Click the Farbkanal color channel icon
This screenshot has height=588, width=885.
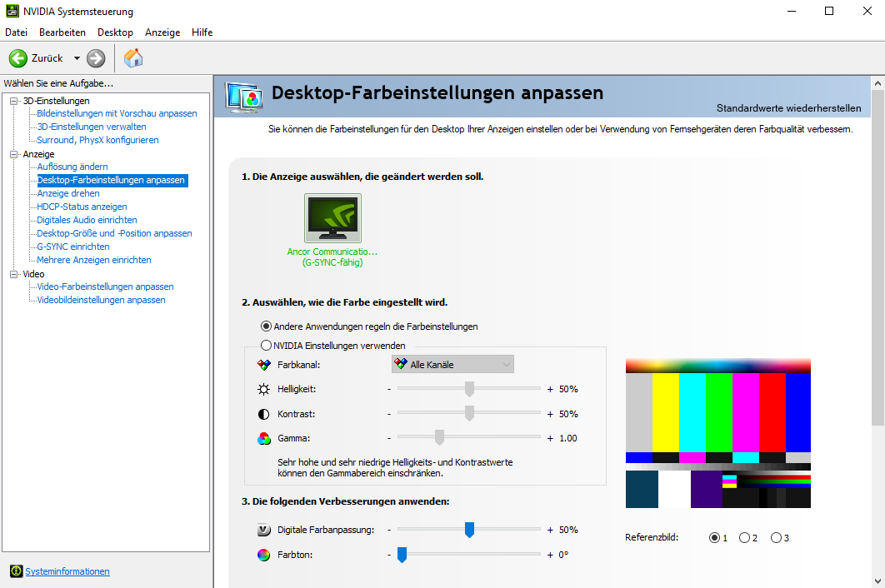(x=263, y=365)
